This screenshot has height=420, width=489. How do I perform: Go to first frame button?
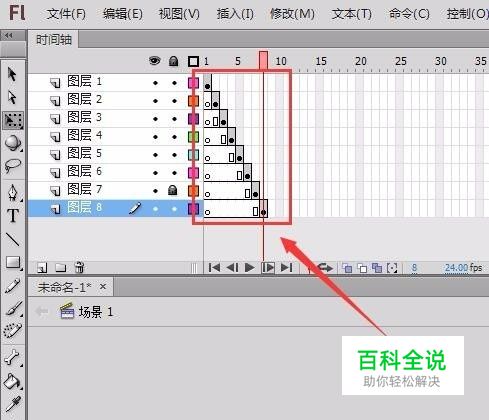pos(214,267)
